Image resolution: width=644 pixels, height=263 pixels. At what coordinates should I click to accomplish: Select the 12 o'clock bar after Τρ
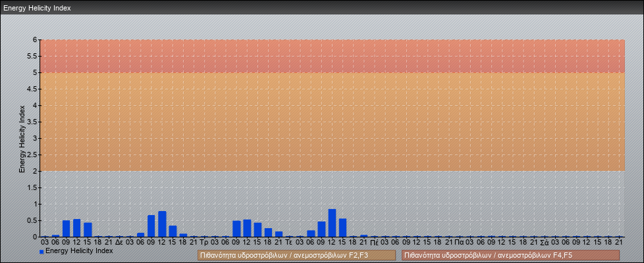coord(247,228)
